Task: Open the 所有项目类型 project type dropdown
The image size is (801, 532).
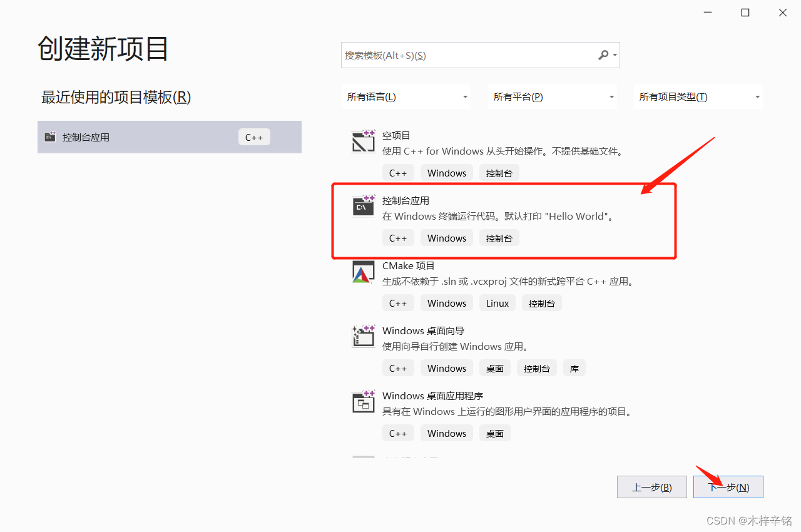Action: (x=698, y=97)
